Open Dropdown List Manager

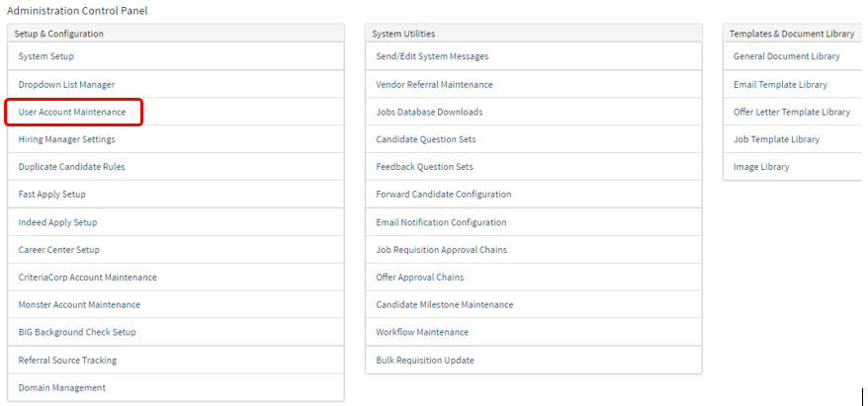coord(66,84)
